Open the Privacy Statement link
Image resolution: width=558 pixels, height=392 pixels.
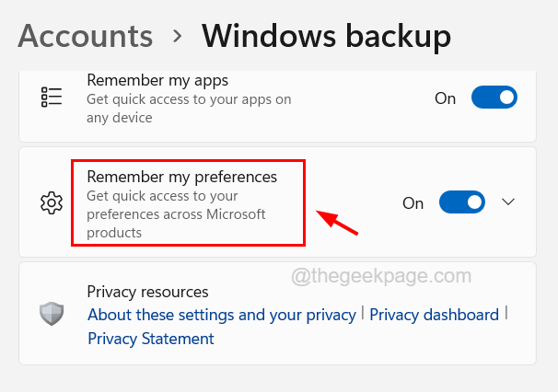pyautogui.click(x=150, y=339)
